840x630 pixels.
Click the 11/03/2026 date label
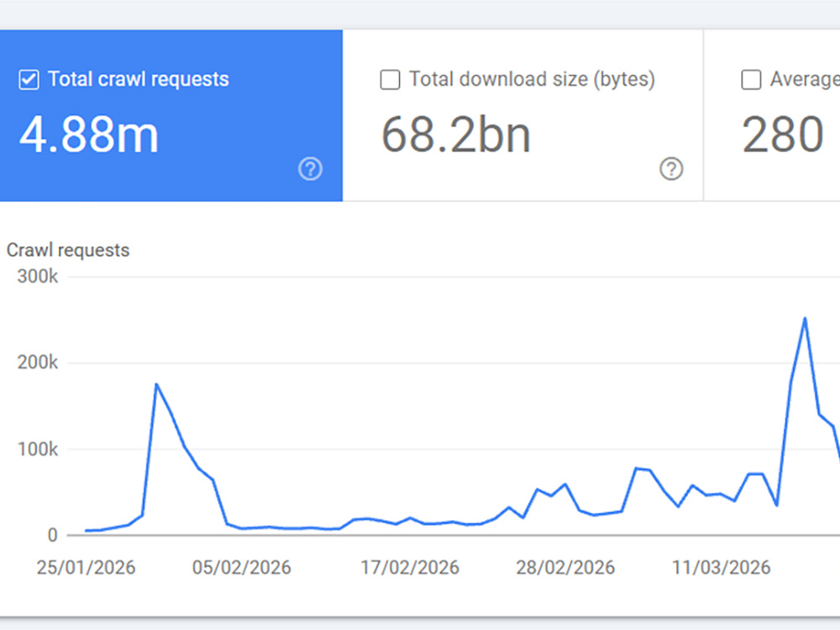point(721,567)
